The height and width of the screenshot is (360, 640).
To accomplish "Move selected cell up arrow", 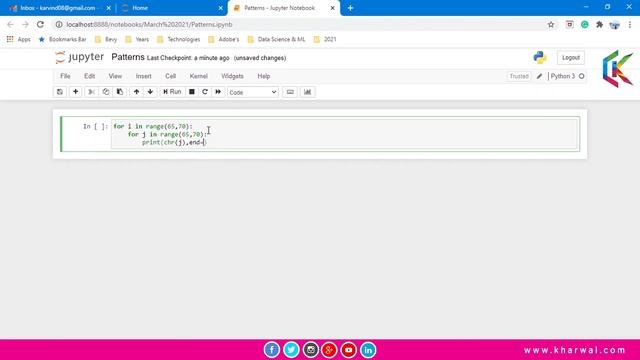I will (136, 92).
